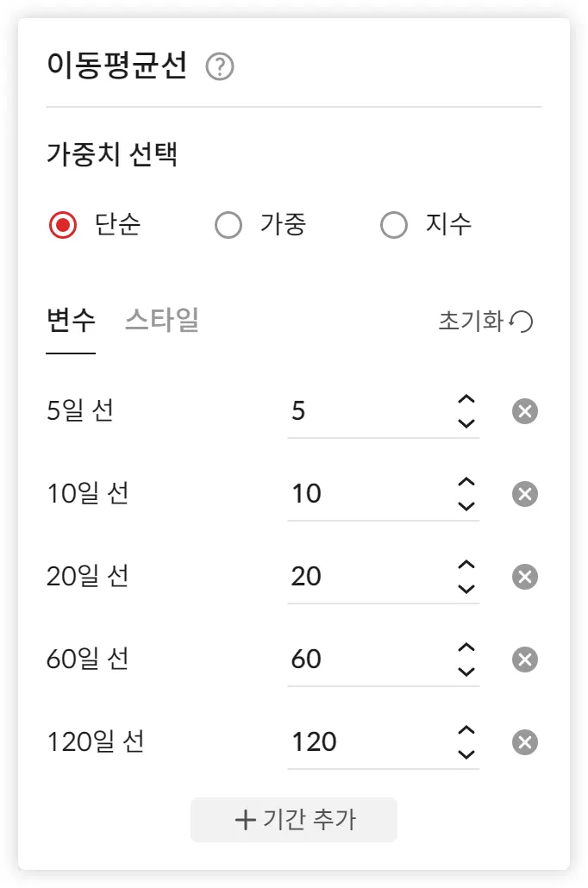
Task: Remove the 5일 선 row
Action: pos(524,411)
